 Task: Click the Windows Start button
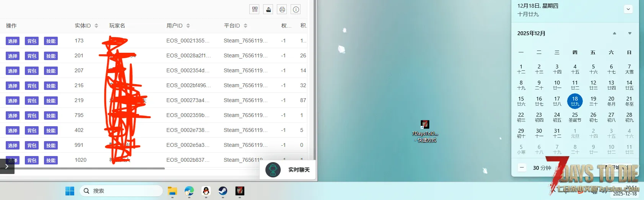click(70, 191)
